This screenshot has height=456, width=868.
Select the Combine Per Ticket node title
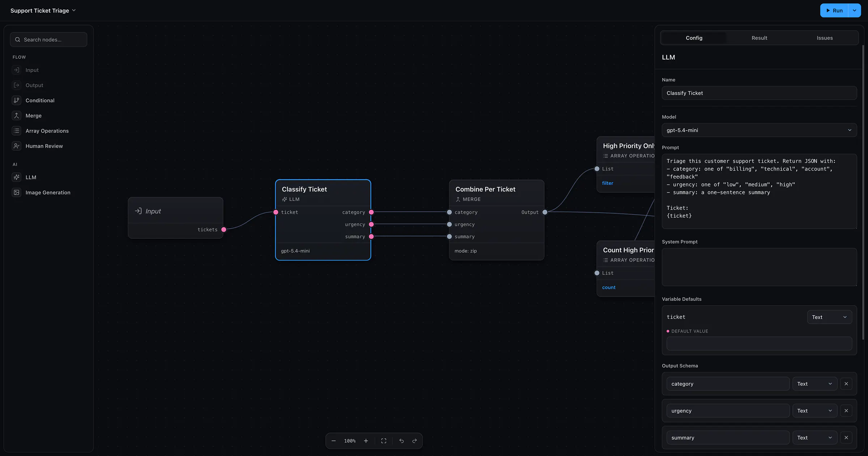coord(485,189)
